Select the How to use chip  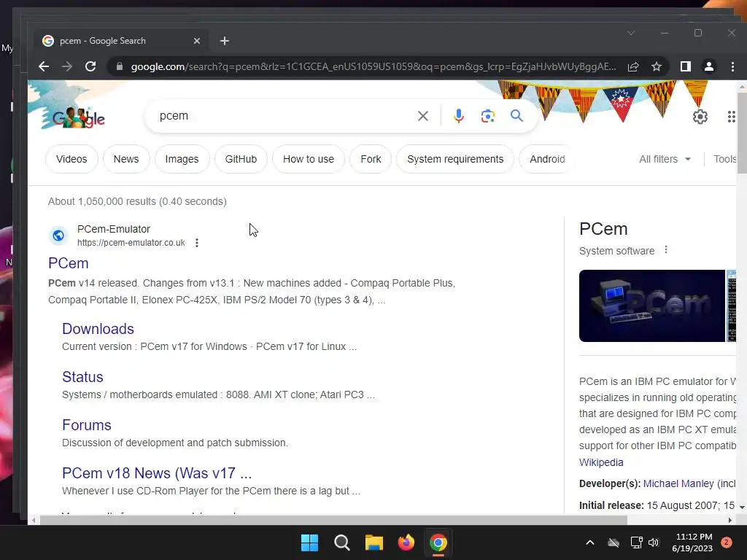(x=309, y=159)
